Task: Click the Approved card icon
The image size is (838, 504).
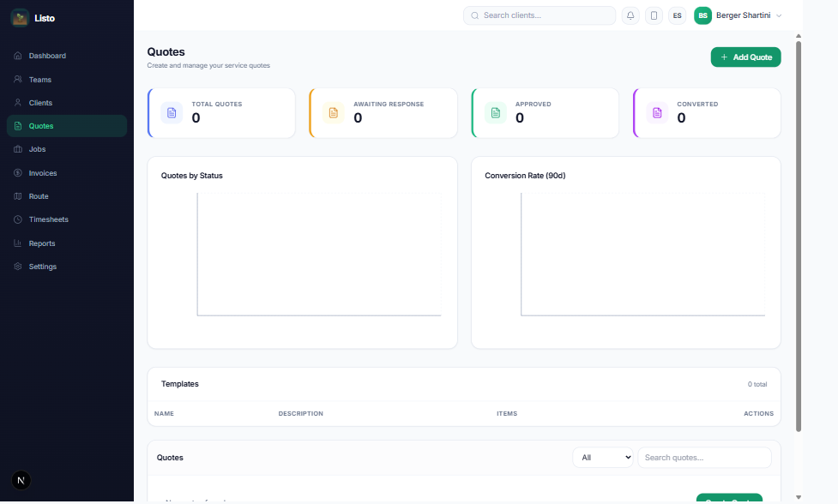Action: pyautogui.click(x=496, y=112)
